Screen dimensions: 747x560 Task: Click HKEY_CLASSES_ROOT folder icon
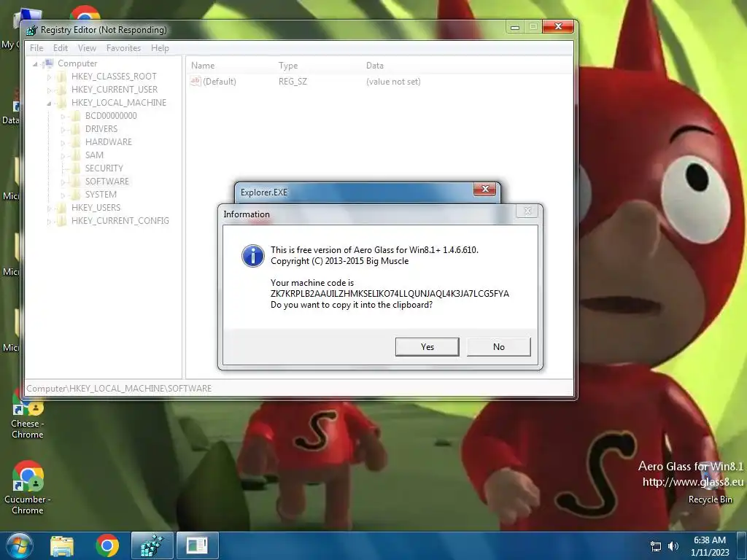click(61, 77)
